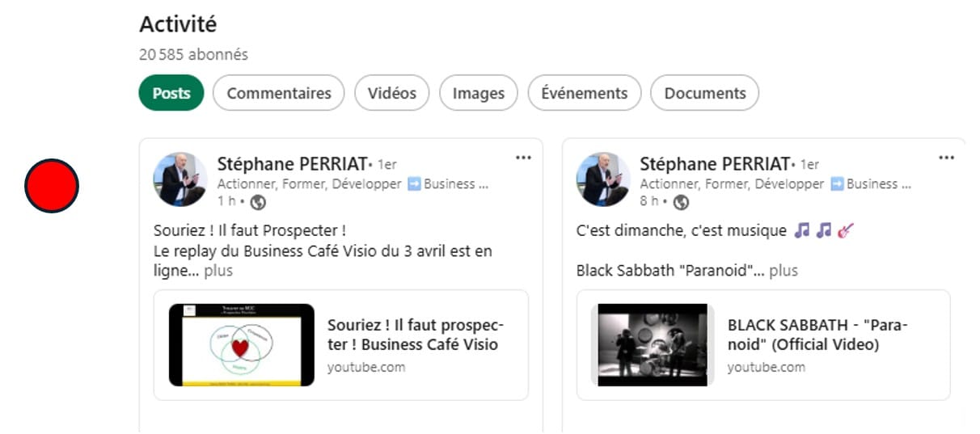Viewport: 980px width, 434px height.
Task: Click the text 'Souriez ! Il faut Prospecter !'
Action: [250, 231]
